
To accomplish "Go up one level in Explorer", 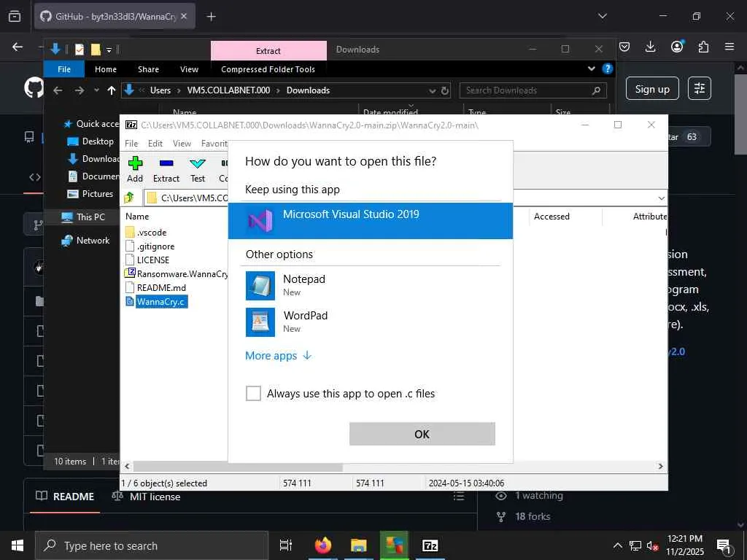I will (112, 90).
